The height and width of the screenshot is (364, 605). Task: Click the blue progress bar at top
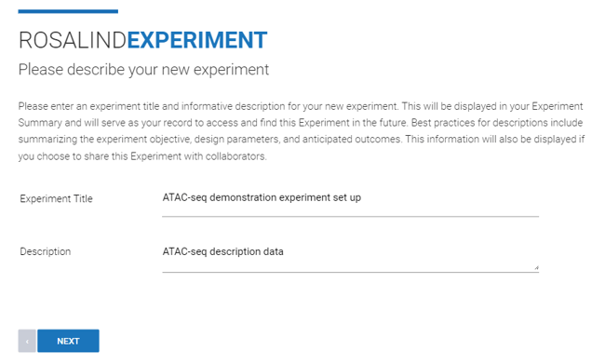[x=68, y=11]
